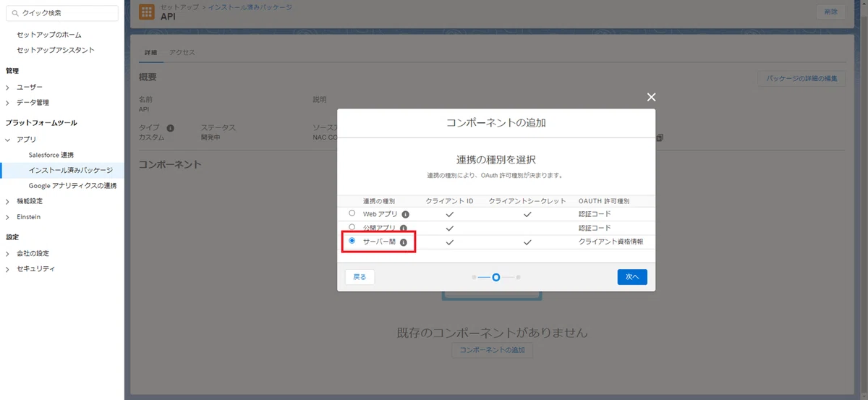Screen dimensions: 868x400
Task: Focus the クイック検索 input field
Action: (61, 13)
